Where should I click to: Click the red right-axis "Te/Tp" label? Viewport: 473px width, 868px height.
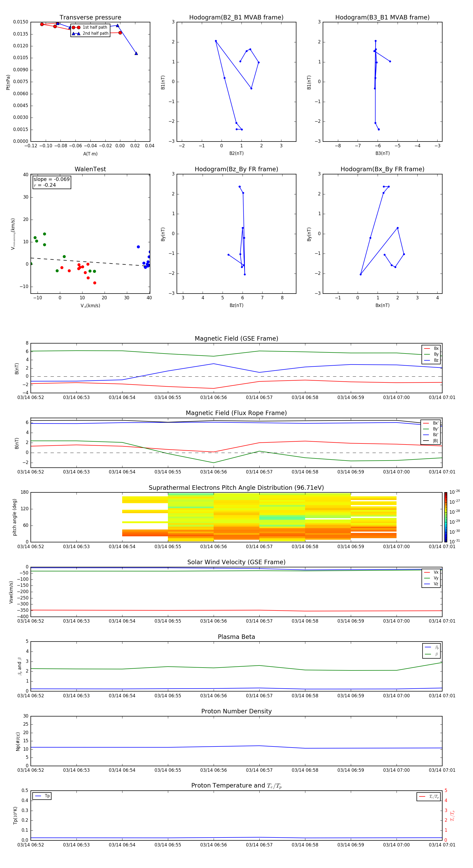453,815
